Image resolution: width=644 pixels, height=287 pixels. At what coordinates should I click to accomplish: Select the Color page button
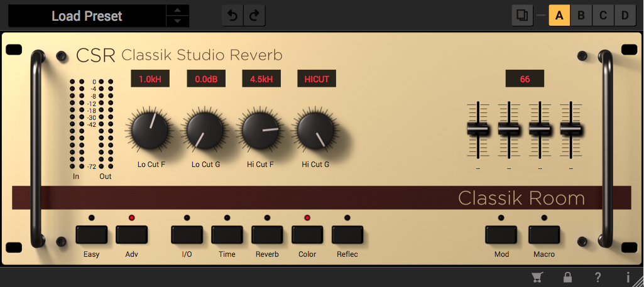[x=307, y=234]
